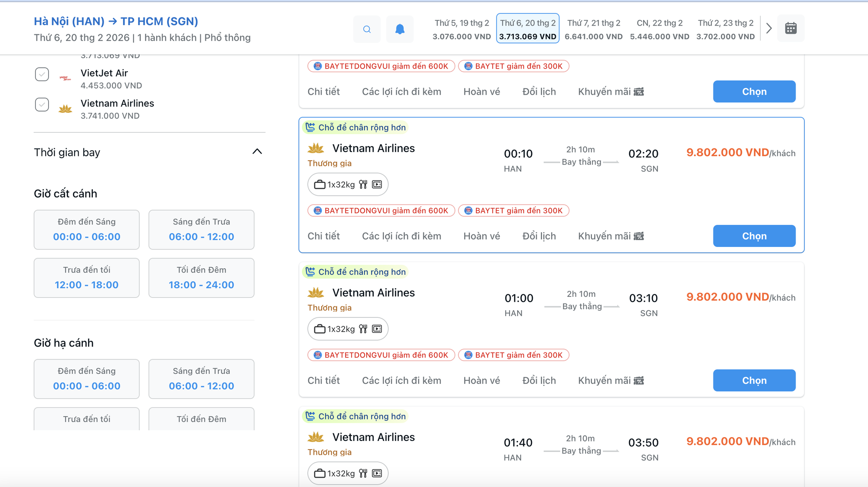Click the next dates chevron arrow
Screen dimensions: 868x487
click(x=769, y=29)
